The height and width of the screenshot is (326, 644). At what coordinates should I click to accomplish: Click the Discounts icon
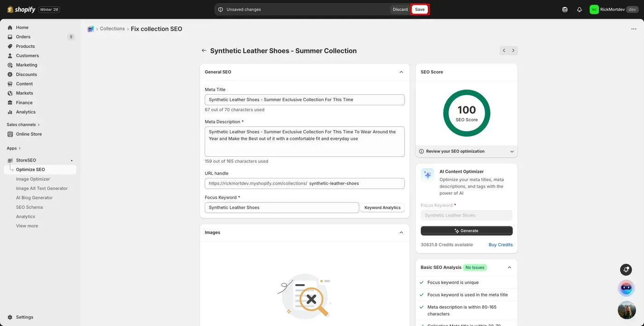click(x=10, y=74)
